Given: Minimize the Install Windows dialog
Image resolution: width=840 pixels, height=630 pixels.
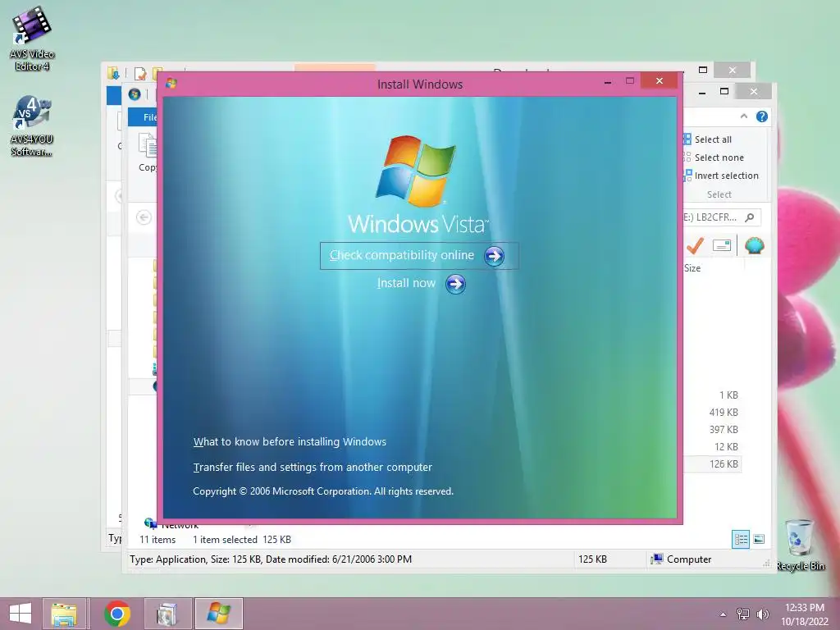Looking at the screenshot, I should pyautogui.click(x=608, y=82).
